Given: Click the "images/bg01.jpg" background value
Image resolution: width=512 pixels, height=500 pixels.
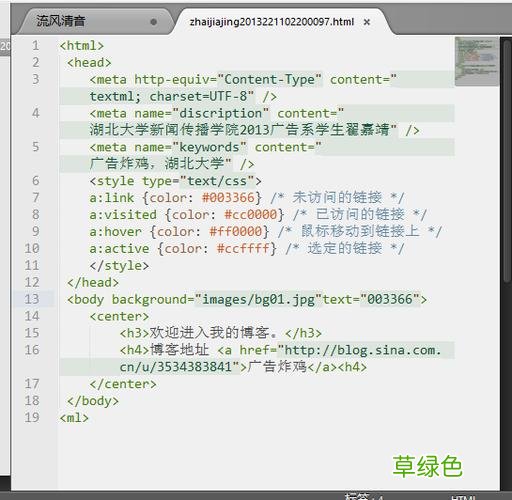Looking at the screenshot, I should coord(258,299).
